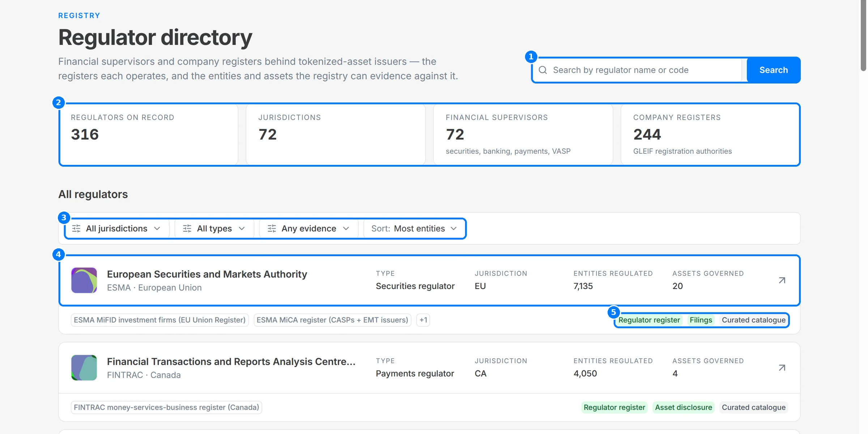Expand the Any evidence dropdown
The width and height of the screenshot is (868, 434).
pyautogui.click(x=309, y=229)
